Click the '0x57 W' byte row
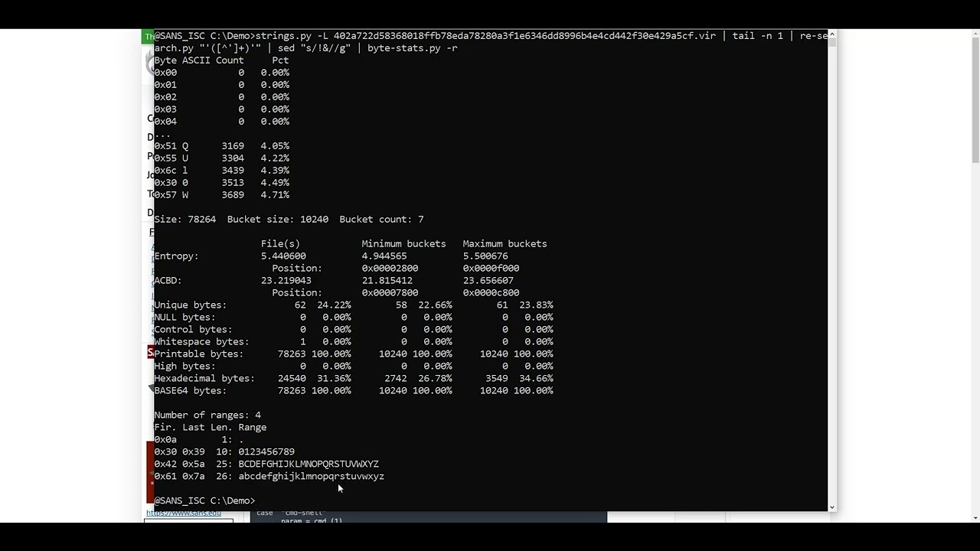Viewport: 980px width, 551px height. coord(221,194)
